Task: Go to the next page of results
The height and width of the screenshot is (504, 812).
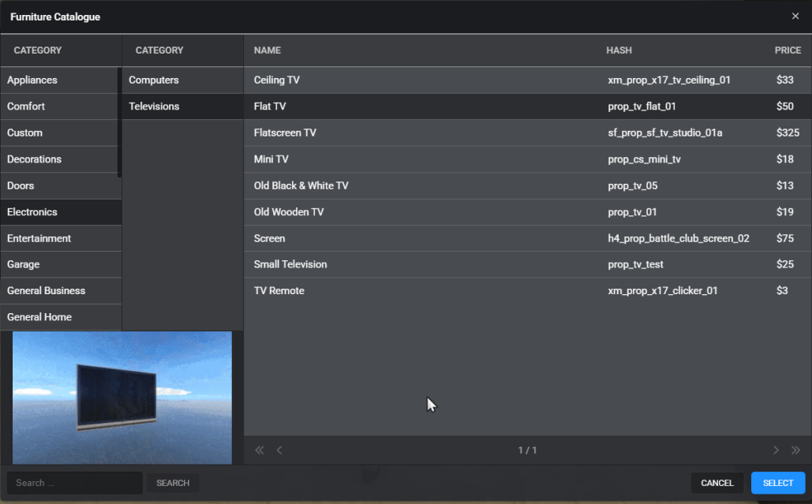Action: (x=776, y=450)
